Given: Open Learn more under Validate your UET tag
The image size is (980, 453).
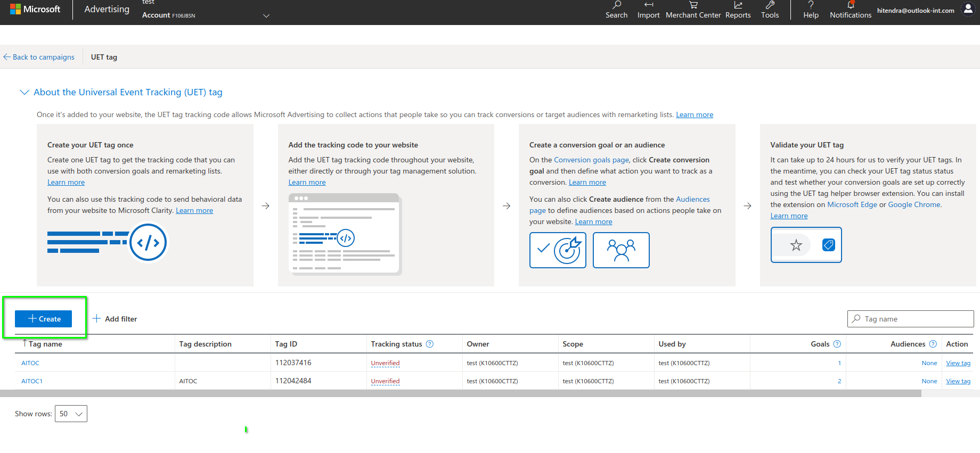Looking at the screenshot, I should coord(789,216).
